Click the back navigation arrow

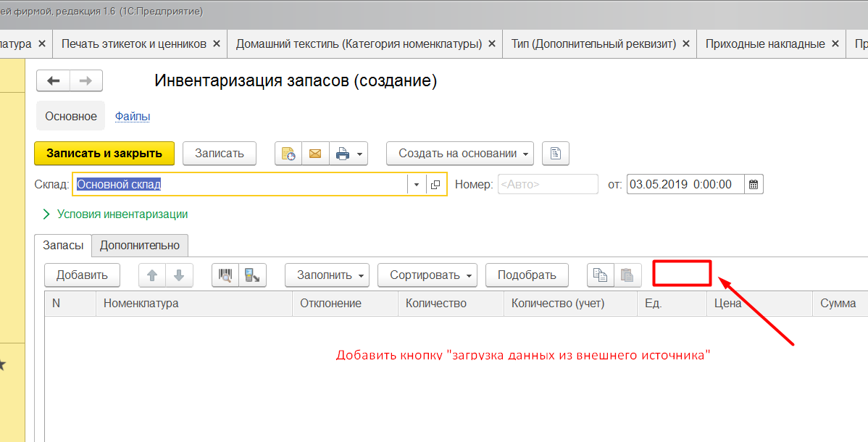[53, 80]
